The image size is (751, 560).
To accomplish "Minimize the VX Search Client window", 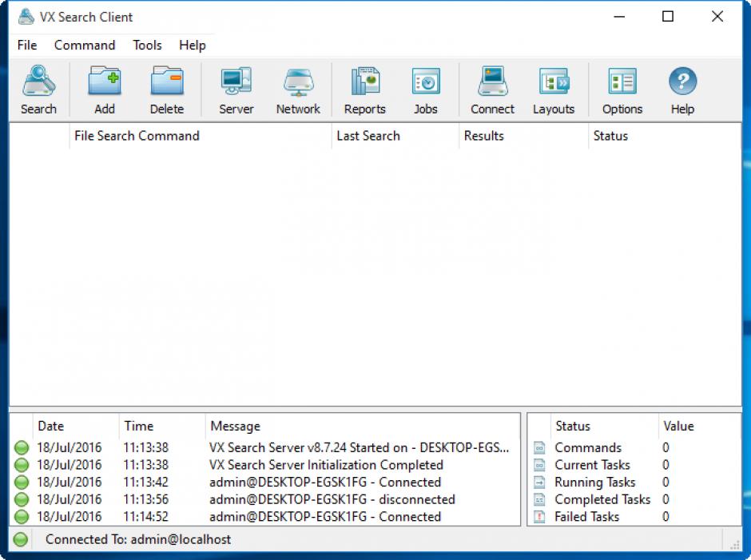I will tap(619, 17).
